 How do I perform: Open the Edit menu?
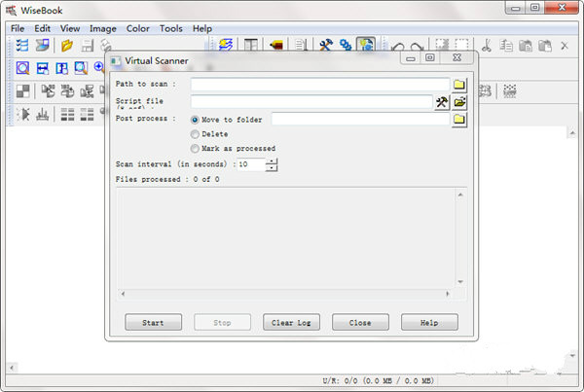coord(42,28)
